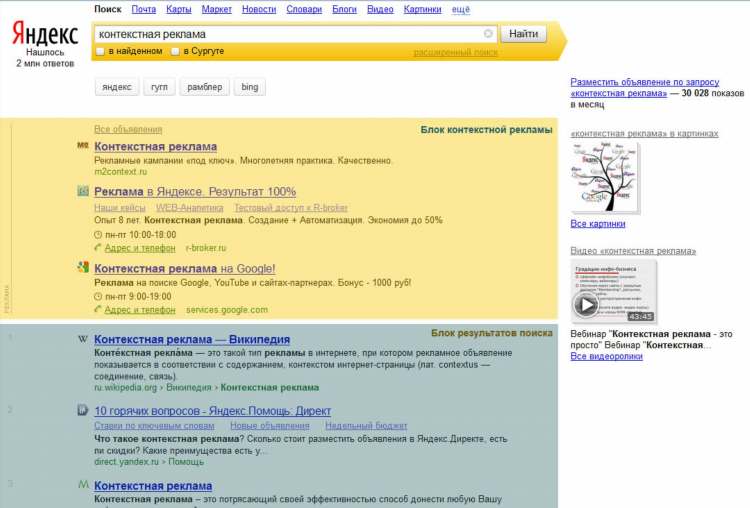This screenshot has height=508, width=750.
Task: Click the «bing» suggestion button
Action: pos(250,87)
